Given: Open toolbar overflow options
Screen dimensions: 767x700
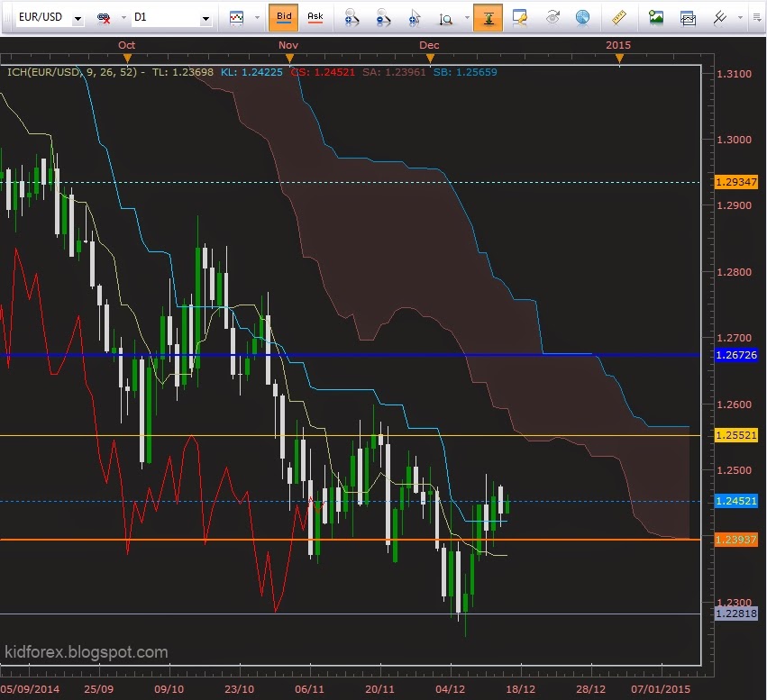Looking at the screenshot, I should 756,18.
